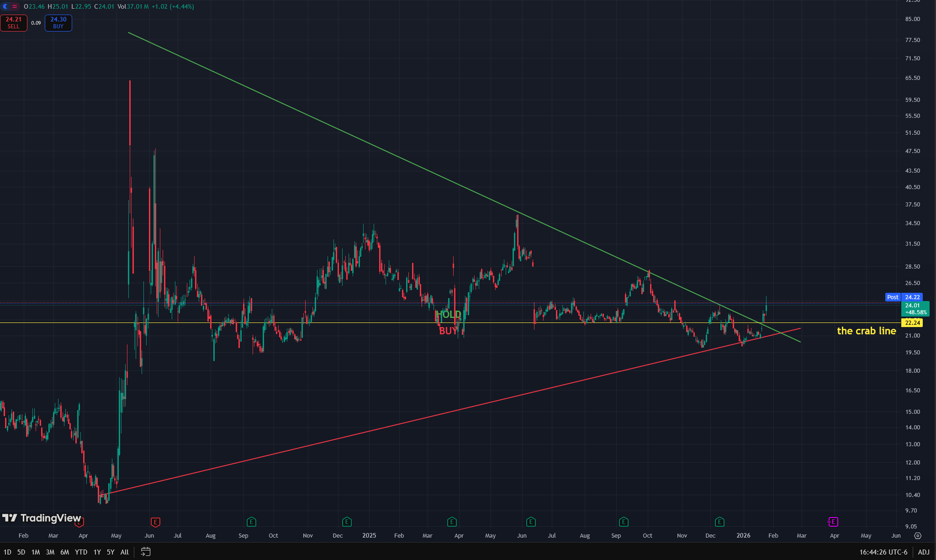
Task: Click the pink wavy data-status icon
Action: pyautogui.click(x=15, y=6)
